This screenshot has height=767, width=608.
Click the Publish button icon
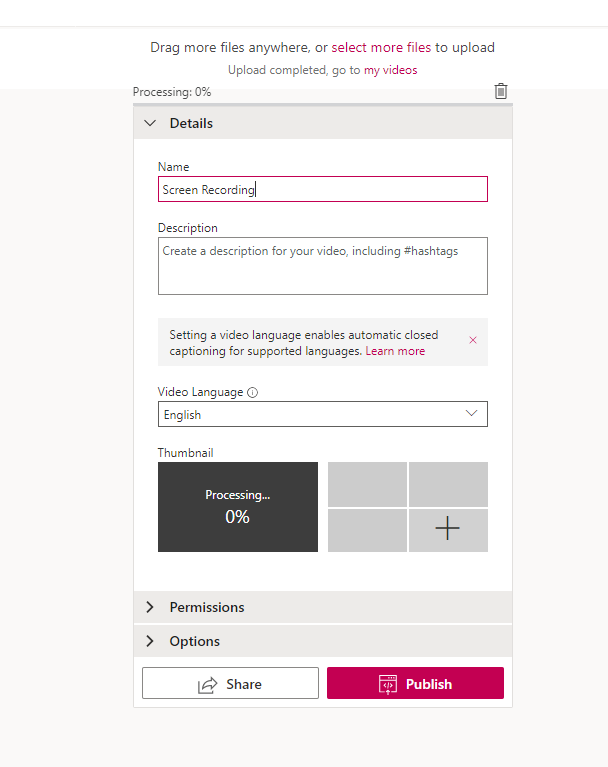click(388, 684)
